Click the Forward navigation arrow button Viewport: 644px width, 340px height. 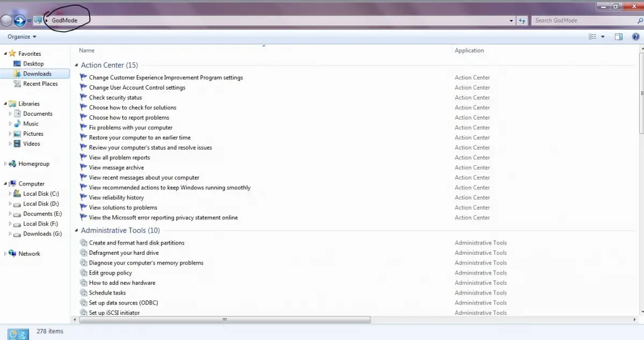19,20
